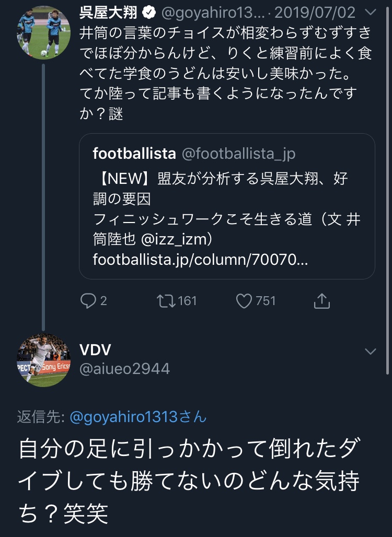Open dropdown chevron on VDV reply
The image size is (392, 537).
pos(371,352)
